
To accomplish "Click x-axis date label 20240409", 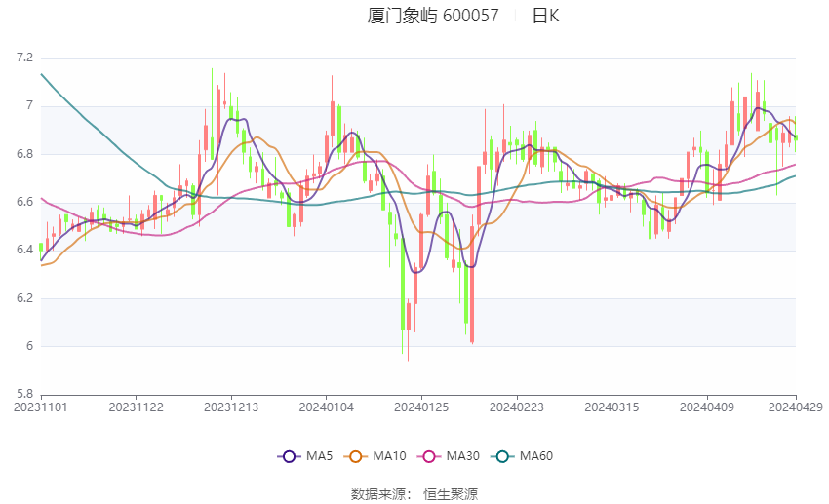I will pyautogui.click(x=707, y=407).
